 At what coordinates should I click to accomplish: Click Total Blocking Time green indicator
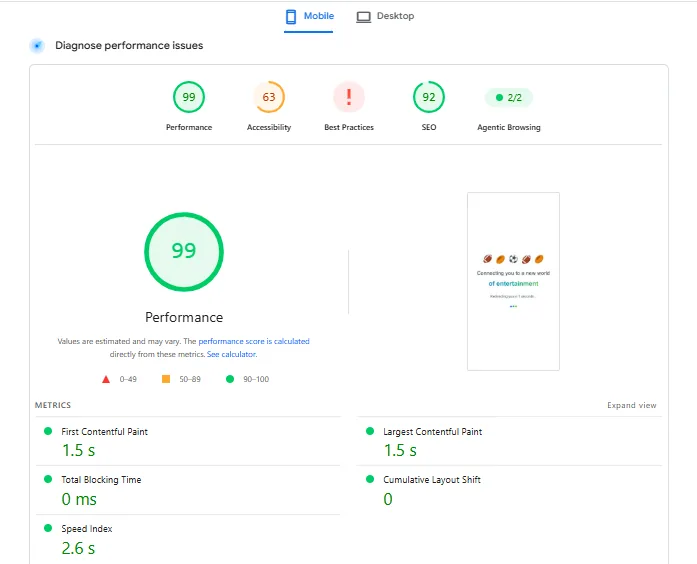pos(48,479)
